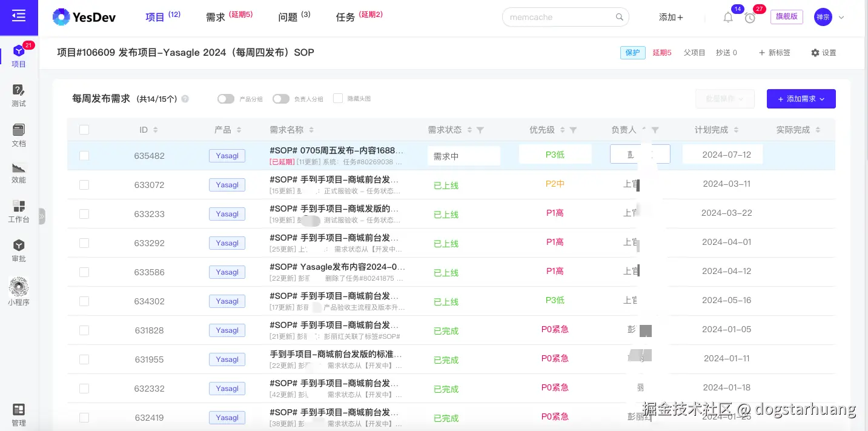This screenshot has height=431, width=868.
Task: Expand the user menu arrow beside avatar
Action: [x=841, y=18]
